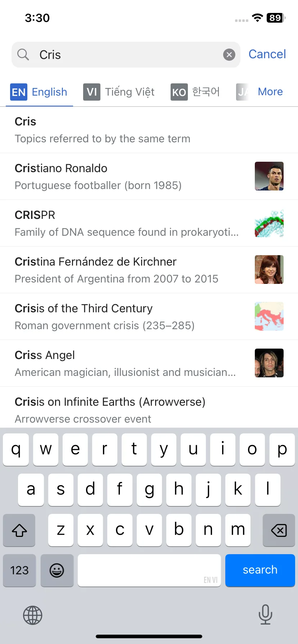Tap the blue search key
The height and width of the screenshot is (644, 298).
(260, 570)
